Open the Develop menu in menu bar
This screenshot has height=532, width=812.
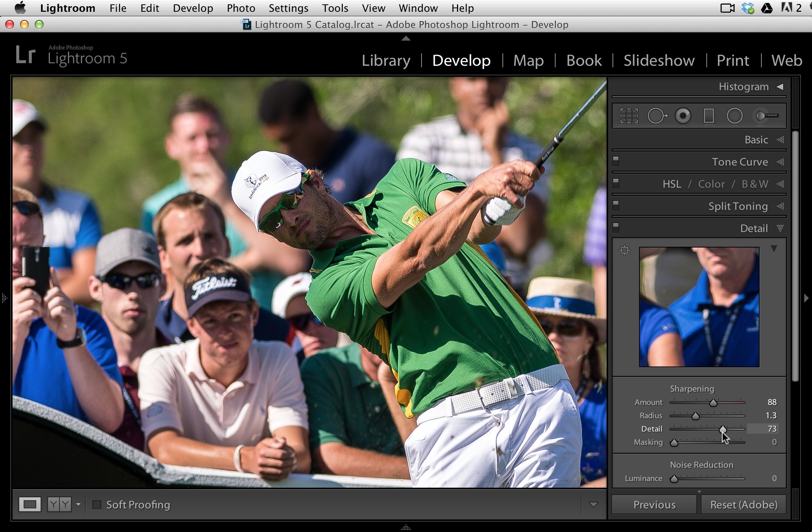193,8
